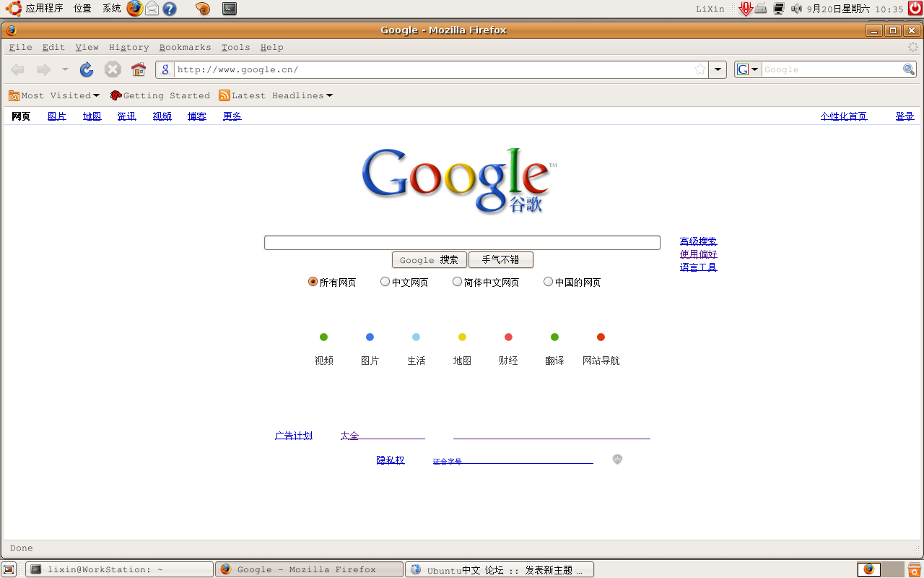Open the Bookmarks menu
This screenshot has height=578, width=924.
pyautogui.click(x=185, y=47)
